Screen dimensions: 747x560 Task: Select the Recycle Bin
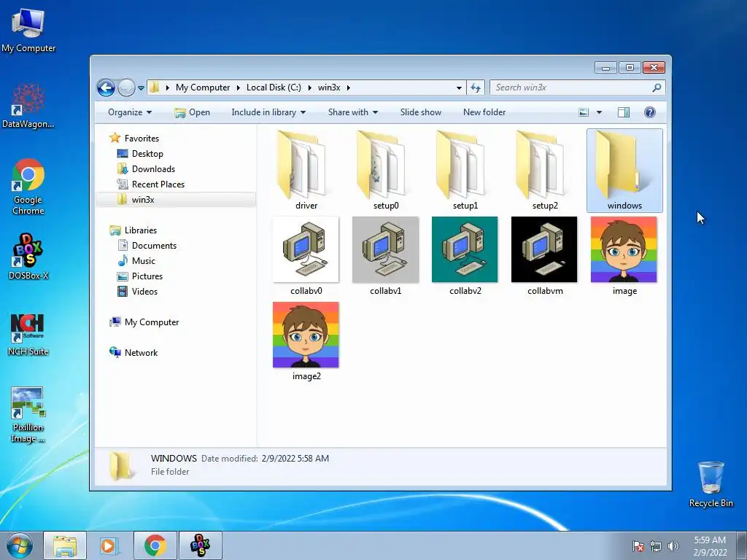(711, 484)
